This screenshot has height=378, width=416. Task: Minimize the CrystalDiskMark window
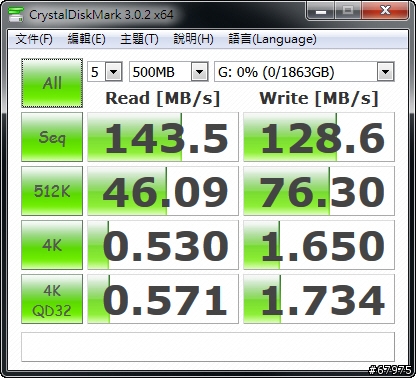pos(320,11)
